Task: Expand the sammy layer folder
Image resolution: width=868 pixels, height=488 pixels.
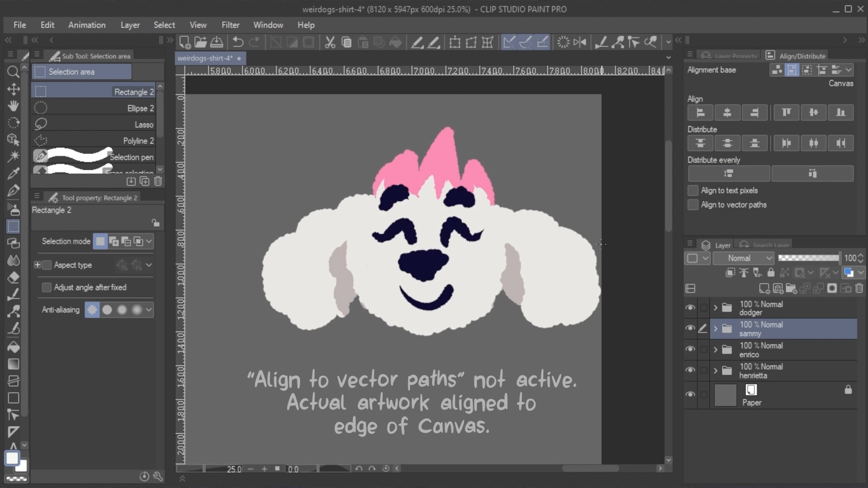Action: (x=715, y=329)
